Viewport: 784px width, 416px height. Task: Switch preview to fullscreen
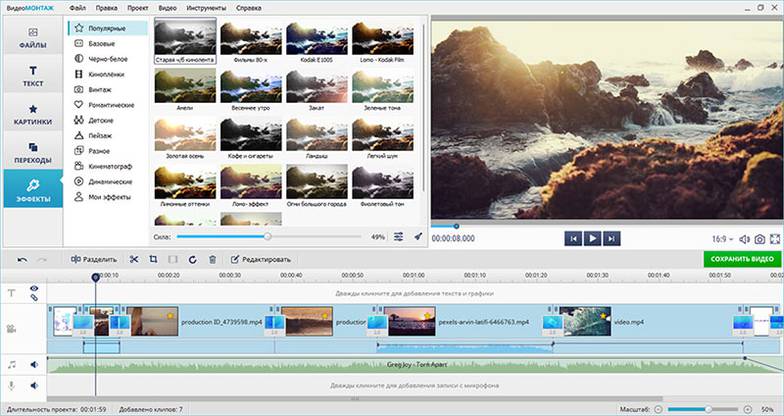(775, 239)
